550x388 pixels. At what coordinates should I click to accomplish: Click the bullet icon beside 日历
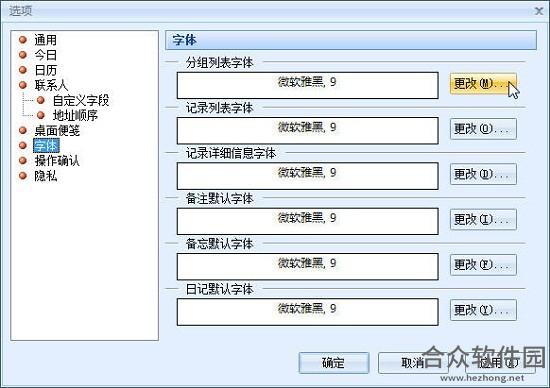23,70
